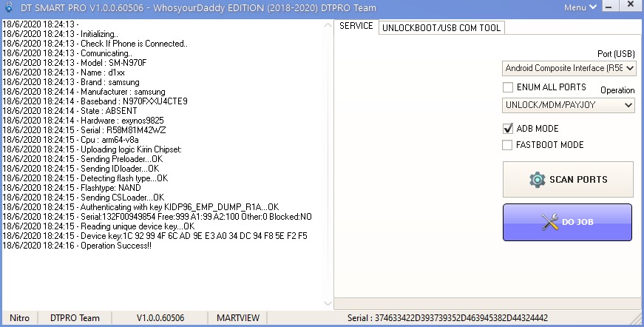
Task: Click the long Serial number in status bar
Action: pyautogui.click(x=447, y=318)
